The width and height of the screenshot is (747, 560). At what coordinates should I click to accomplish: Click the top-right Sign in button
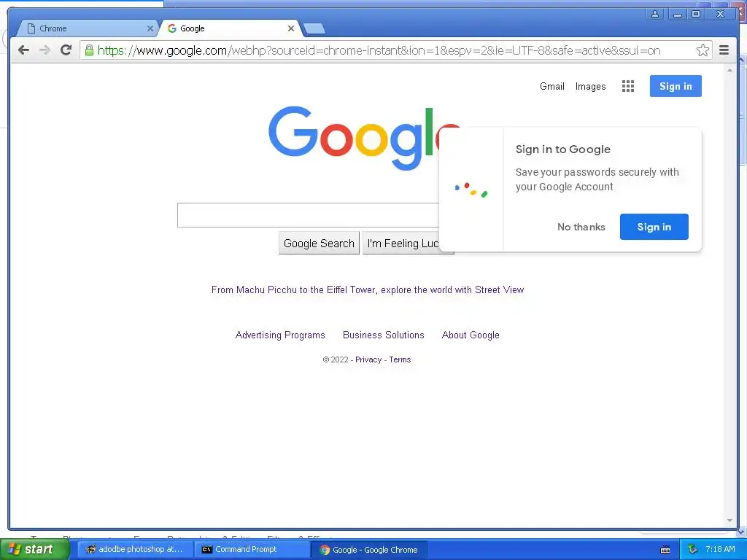[x=676, y=86]
